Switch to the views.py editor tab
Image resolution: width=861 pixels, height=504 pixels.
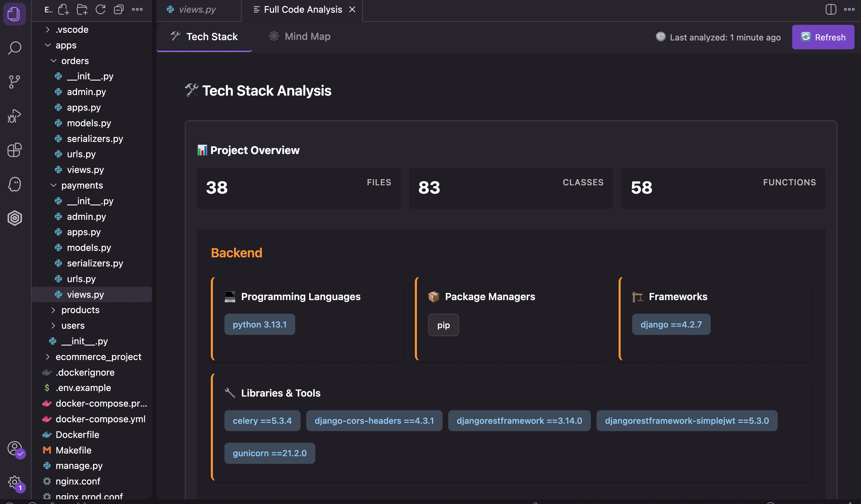(197, 9)
